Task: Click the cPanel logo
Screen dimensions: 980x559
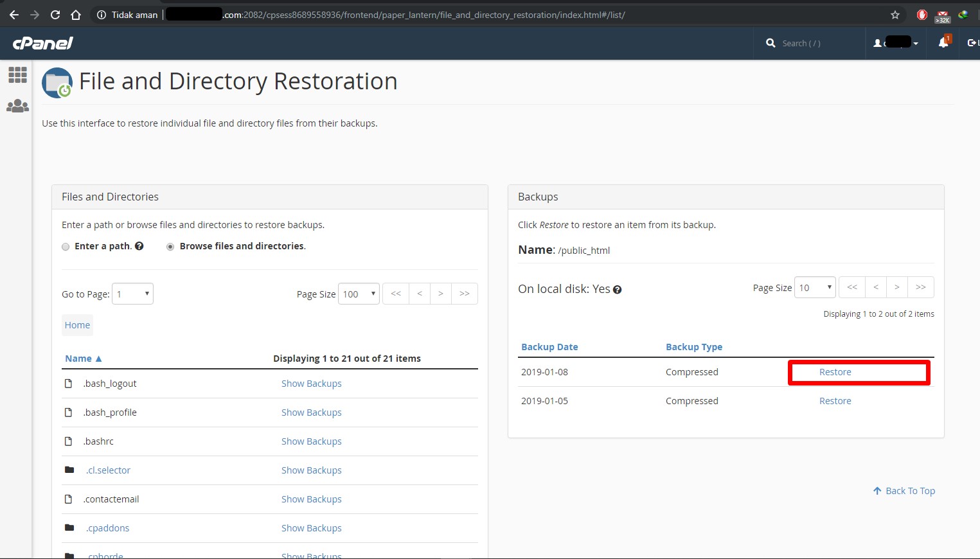Action: coord(42,43)
